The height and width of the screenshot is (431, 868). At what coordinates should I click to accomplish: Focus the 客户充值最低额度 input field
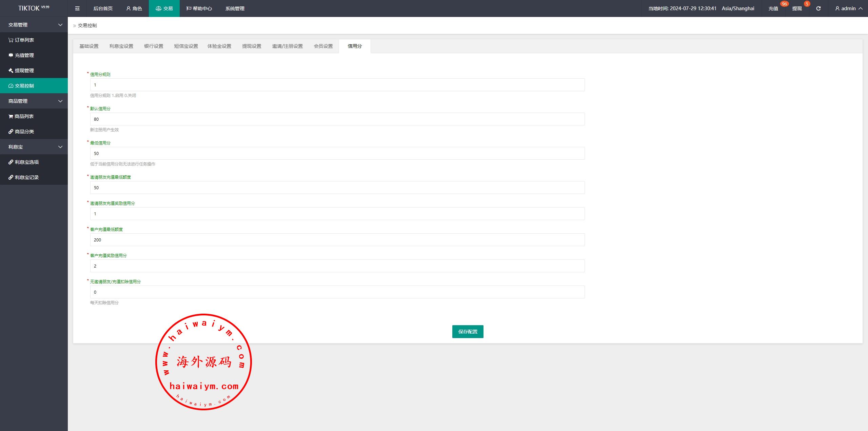pos(337,240)
